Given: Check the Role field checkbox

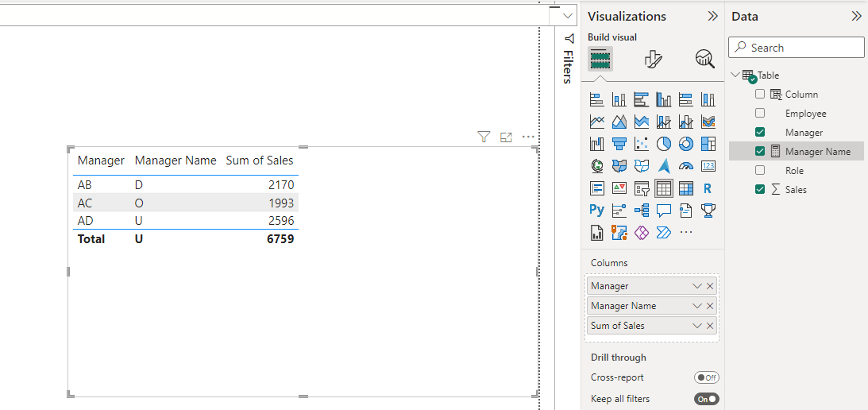Looking at the screenshot, I should pyautogui.click(x=760, y=170).
